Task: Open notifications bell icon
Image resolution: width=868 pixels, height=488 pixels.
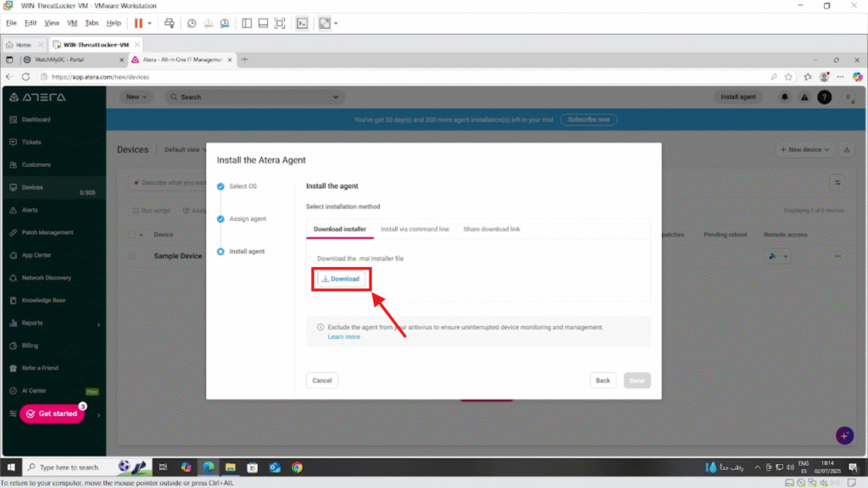Action: click(784, 97)
